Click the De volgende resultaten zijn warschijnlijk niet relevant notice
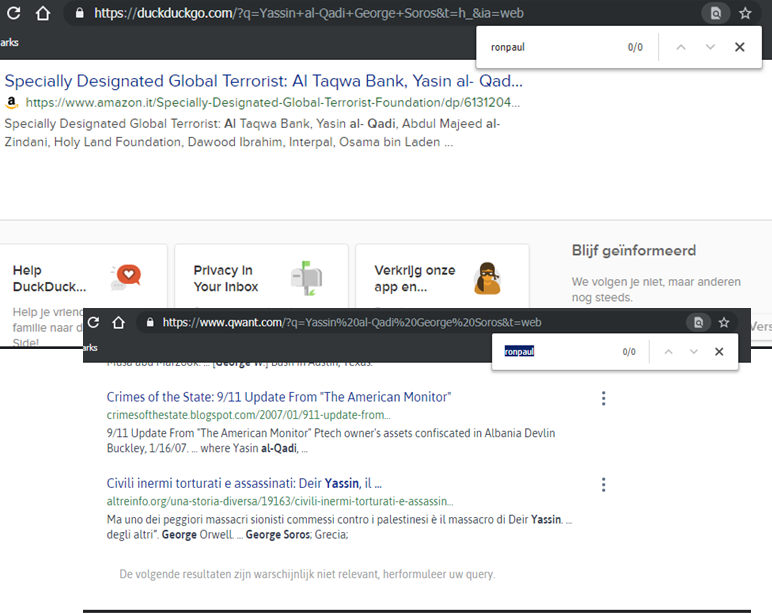772x614 pixels. (x=307, y=574)
